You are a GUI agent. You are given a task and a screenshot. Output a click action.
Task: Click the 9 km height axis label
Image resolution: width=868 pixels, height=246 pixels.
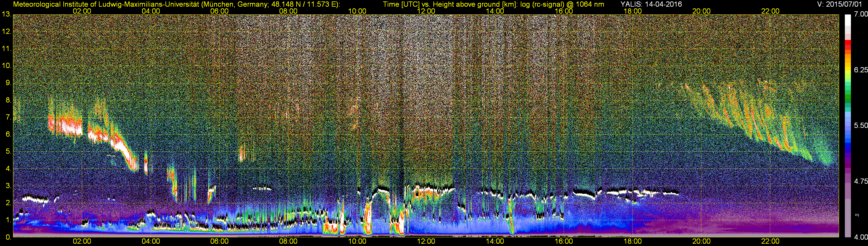click(8, 83)
